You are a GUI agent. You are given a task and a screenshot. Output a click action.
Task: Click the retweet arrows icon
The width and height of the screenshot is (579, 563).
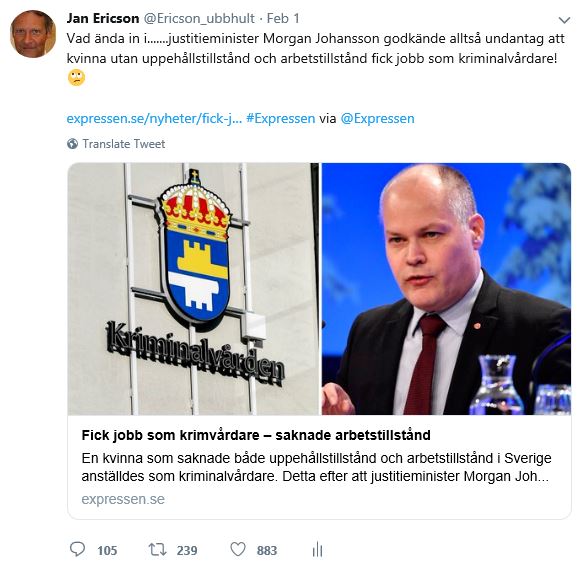coord(158,549)
